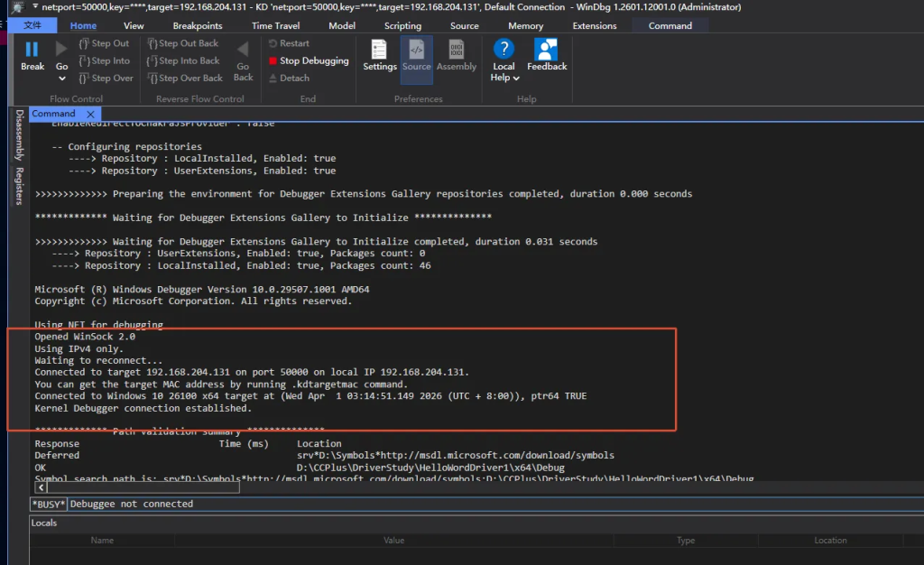This screenshot has width=924, height=565.
Task: Click the Step Out Back button
Action: point(183,42)
